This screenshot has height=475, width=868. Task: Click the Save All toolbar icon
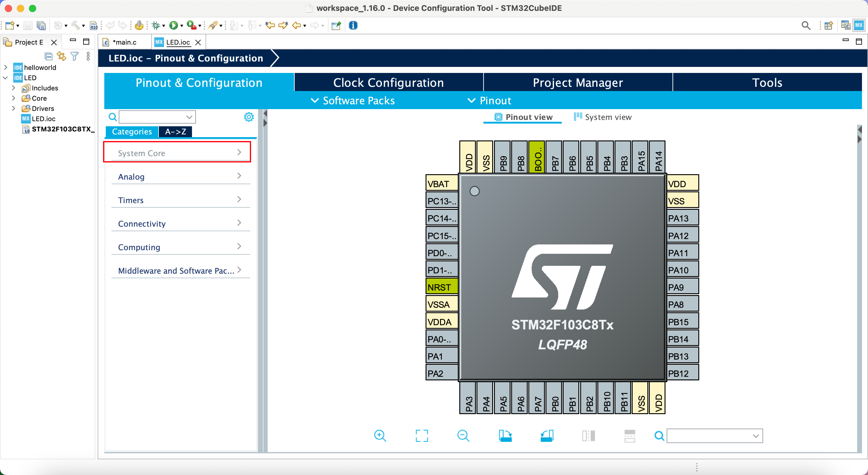point(41,25)
